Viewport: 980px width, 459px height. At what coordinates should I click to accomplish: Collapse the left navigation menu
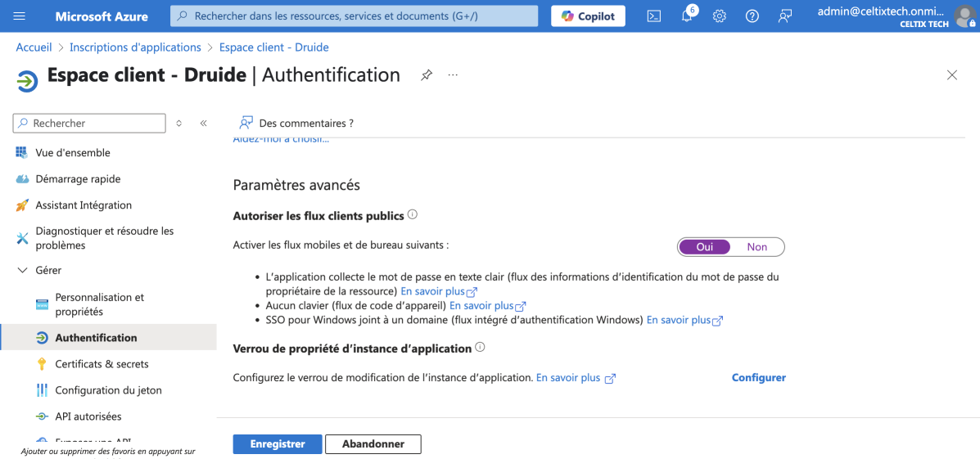tap(204, 124)
